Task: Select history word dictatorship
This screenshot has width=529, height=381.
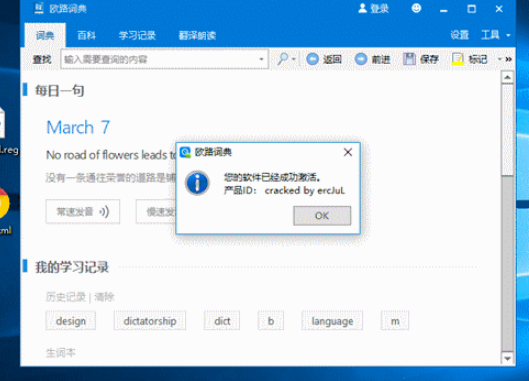Action: click(150, 321)
